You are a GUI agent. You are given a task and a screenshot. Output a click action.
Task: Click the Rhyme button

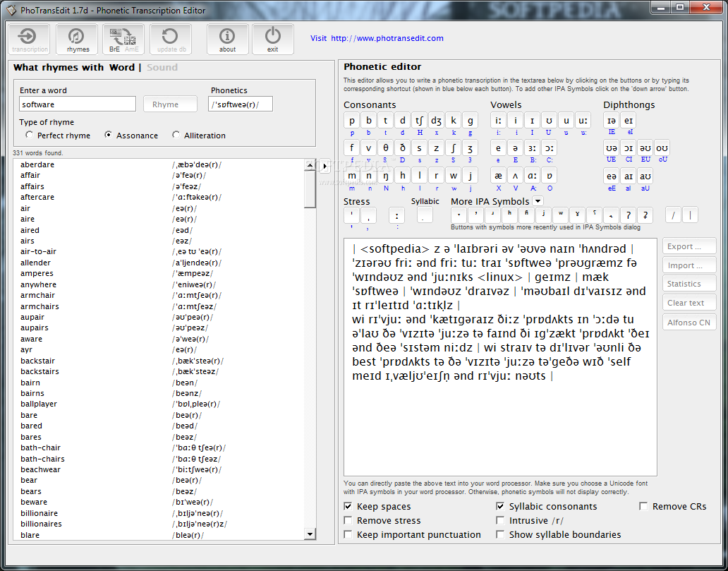[x=170, y=104]
